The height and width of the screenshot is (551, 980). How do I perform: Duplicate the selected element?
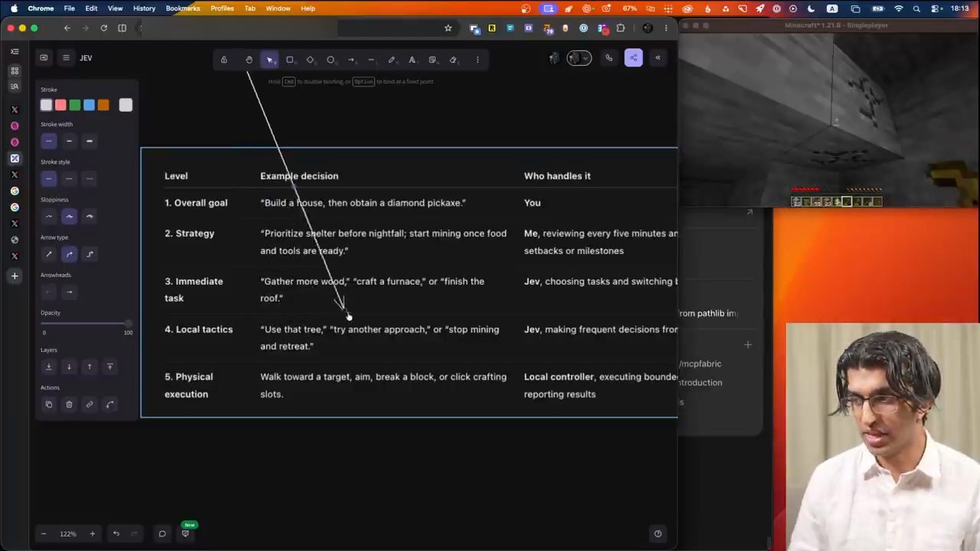point(49,404)
